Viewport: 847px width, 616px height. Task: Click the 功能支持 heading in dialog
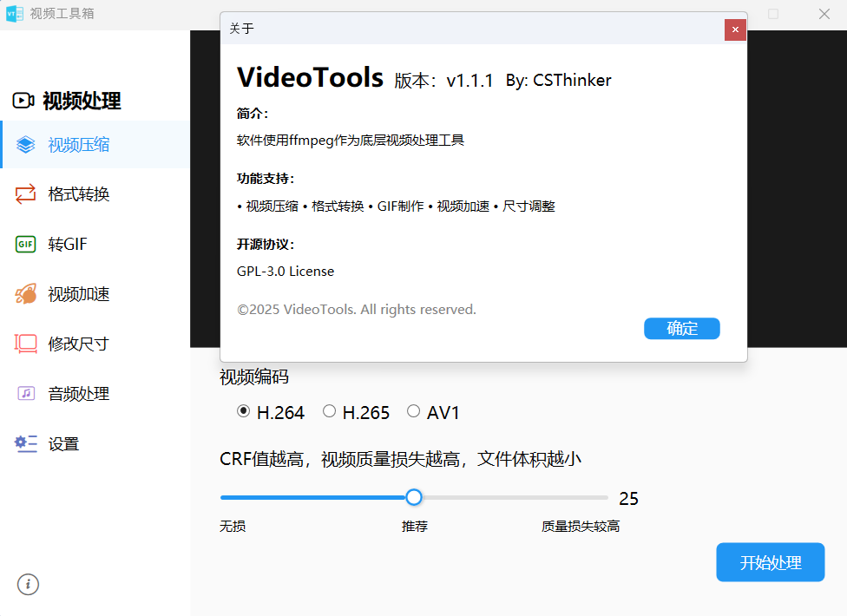pyautogui.click(x=266, y=179)
